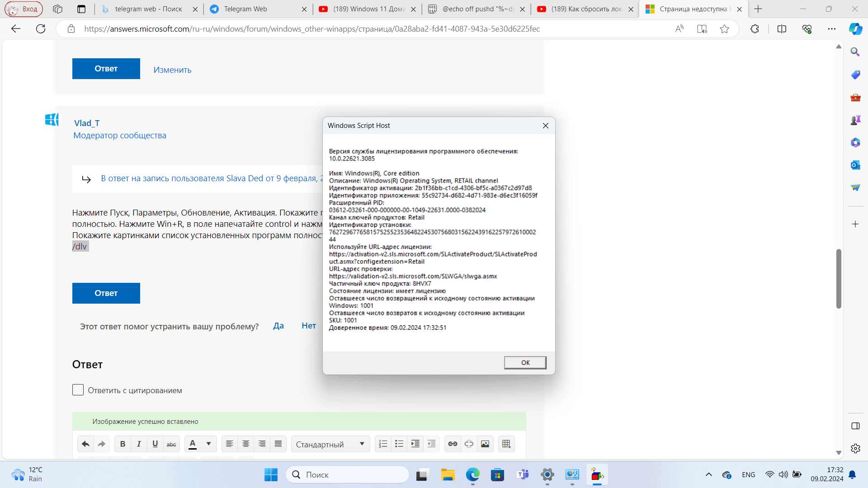Open the Стандартный paragraph style dropdown
Image resolution: width=868 pixels, height=488 pixels.
330,444
